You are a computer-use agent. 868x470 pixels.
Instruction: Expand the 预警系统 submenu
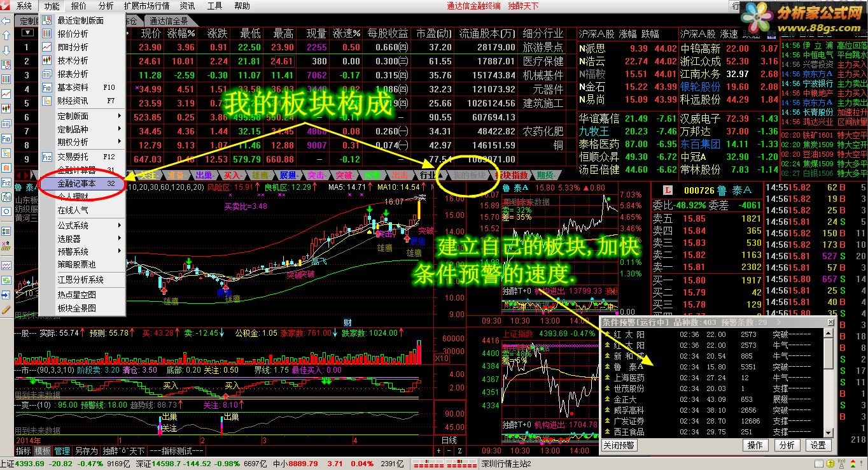pos(82,252)
